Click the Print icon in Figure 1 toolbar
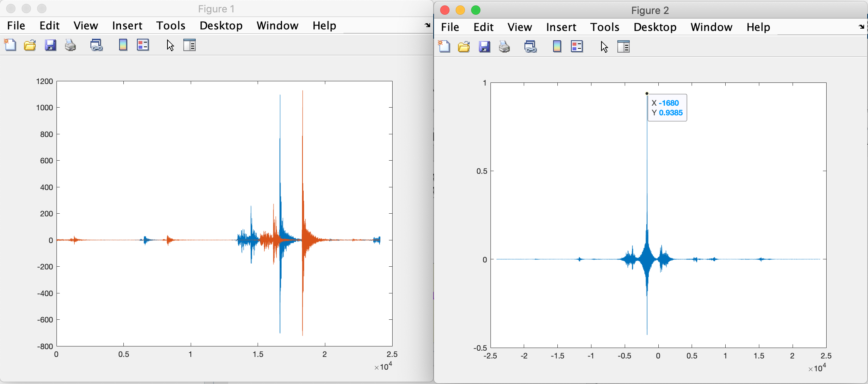Viewport: 868px width, 384px height. tap(70, 45)
